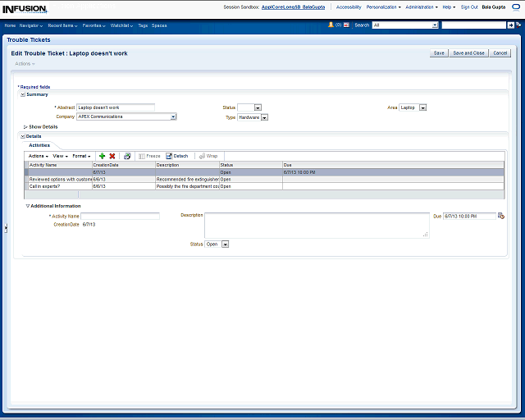Open the Type dropdown
The image size is (525, 420).
[x=264, y=117]
